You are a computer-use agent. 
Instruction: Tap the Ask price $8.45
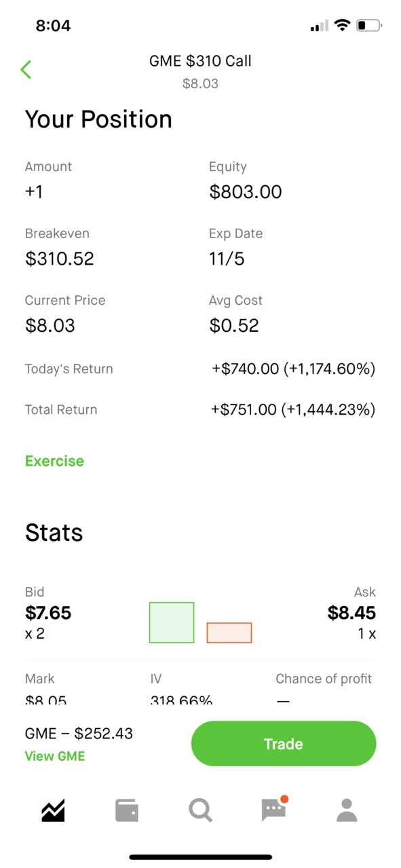[x=351, y=613]
